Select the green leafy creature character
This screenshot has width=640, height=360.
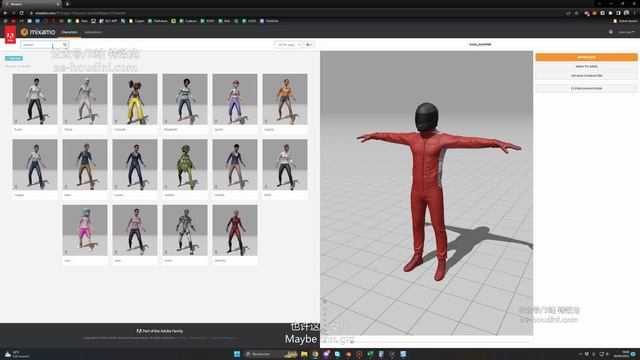point(185,164)
